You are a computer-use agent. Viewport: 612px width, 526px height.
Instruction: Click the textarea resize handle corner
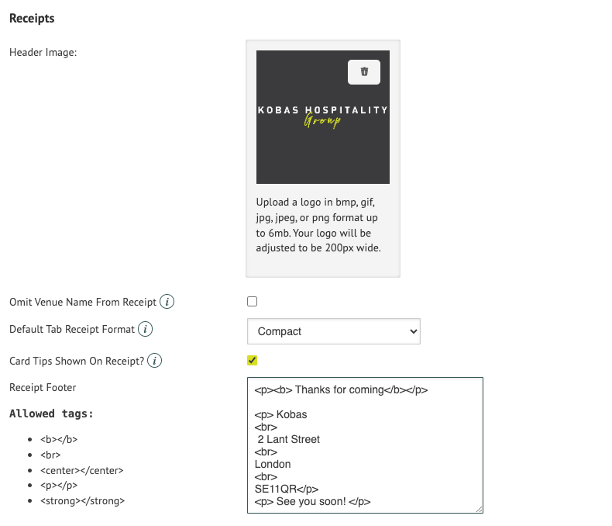point(479,510)
